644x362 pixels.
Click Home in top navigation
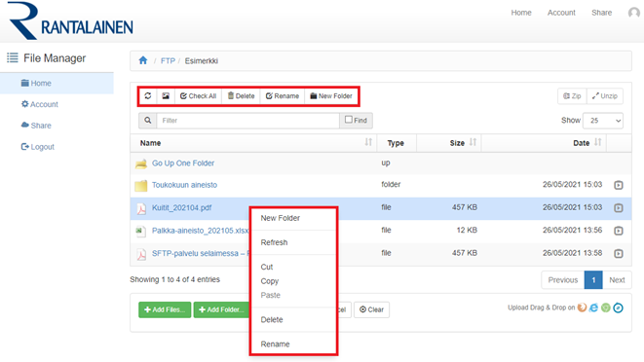[x=521, y=13]
